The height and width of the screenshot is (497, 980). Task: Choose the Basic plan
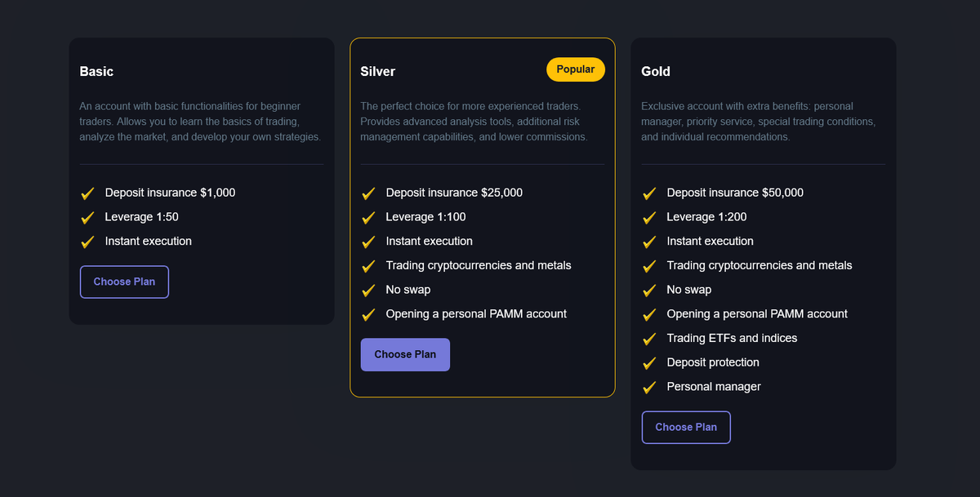pos(124,282)
